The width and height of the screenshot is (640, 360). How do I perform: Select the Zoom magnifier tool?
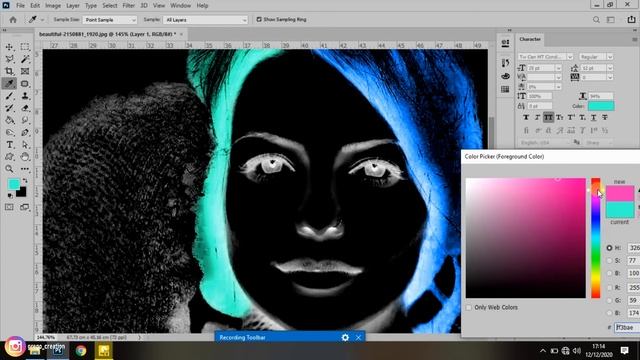pos(9,169)
